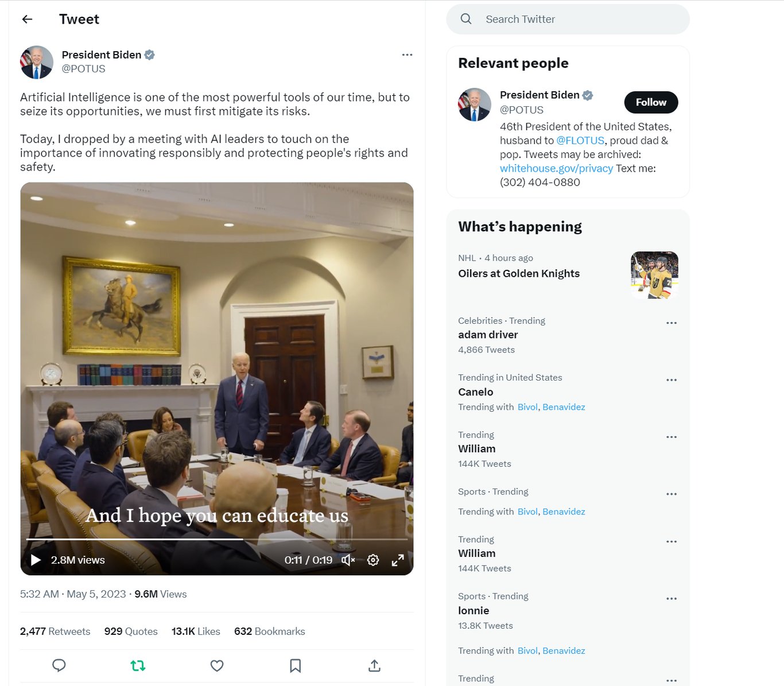
Task: View the 2,477 Retweets list
Action: click(55, 631)
